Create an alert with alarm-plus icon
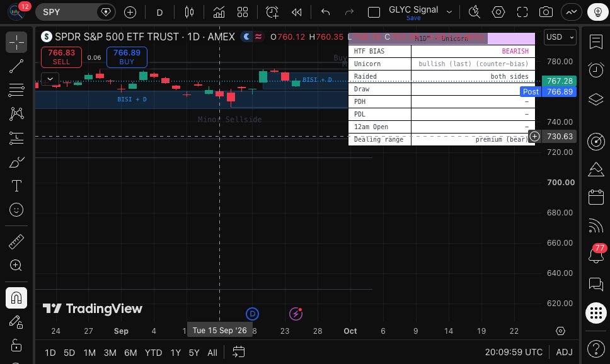The image size is (610, 364). pos(272,13)
